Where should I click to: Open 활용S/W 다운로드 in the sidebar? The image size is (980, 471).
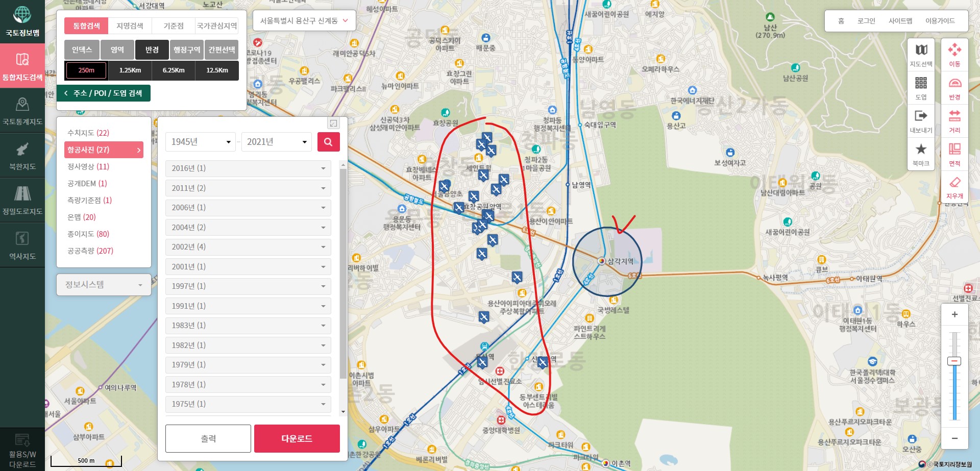[x=22, y=450]
